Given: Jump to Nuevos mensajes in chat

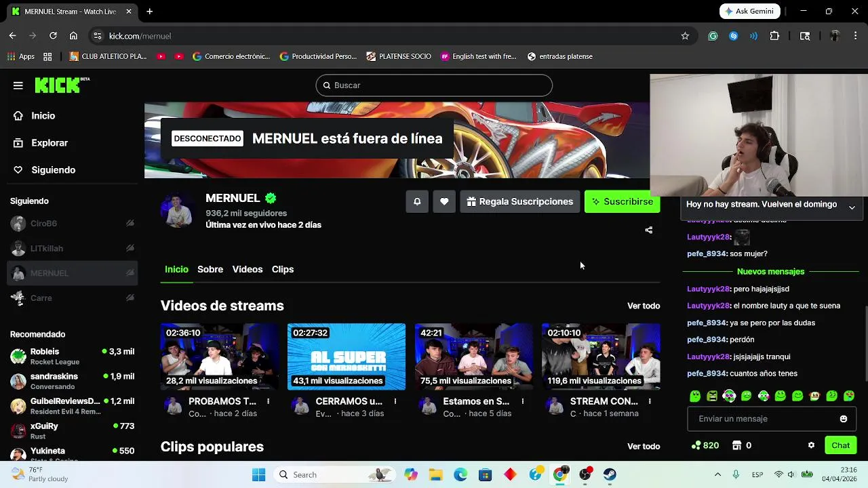Looking at the screenshot, I should (x=770, y=272).
